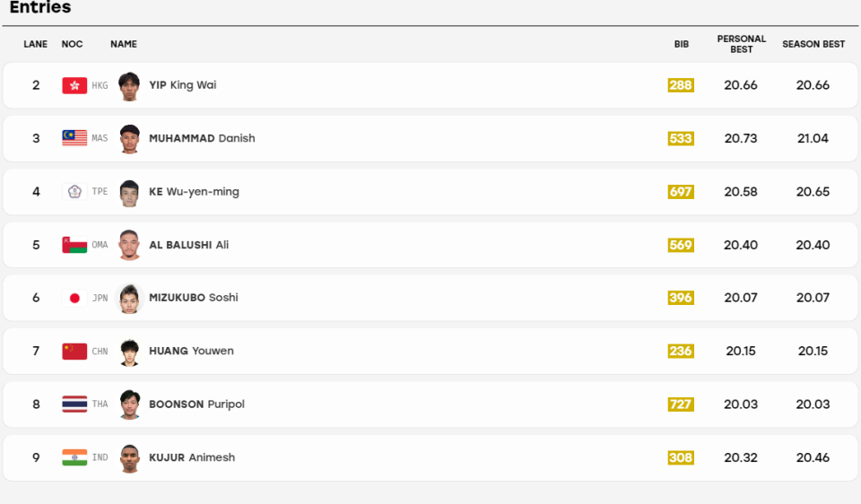Click the NAME column header
Viewport: 861px width, 504px height.
tap(124, 44)
